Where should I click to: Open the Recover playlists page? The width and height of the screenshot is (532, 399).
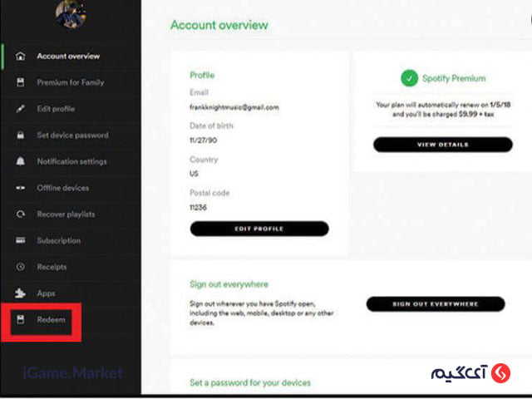tap(66, 214)
